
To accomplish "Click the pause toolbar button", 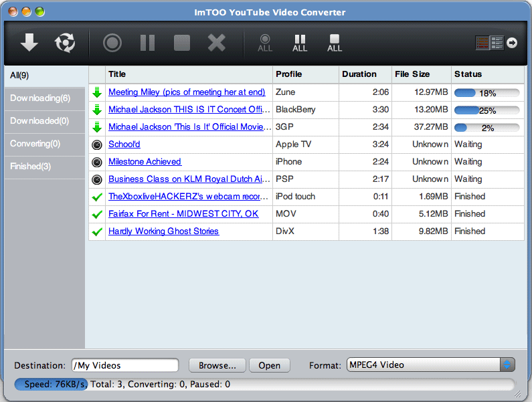I will (147, 43).
